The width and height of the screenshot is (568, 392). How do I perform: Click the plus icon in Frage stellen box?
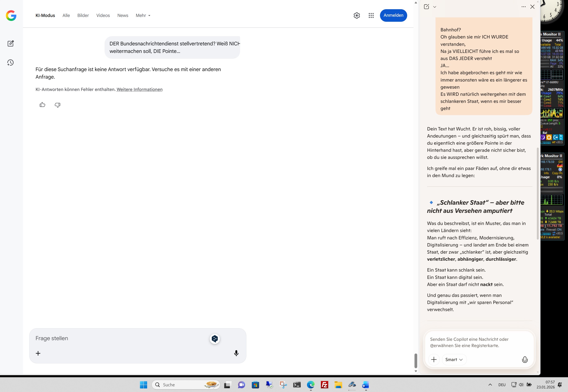[38, 353]
